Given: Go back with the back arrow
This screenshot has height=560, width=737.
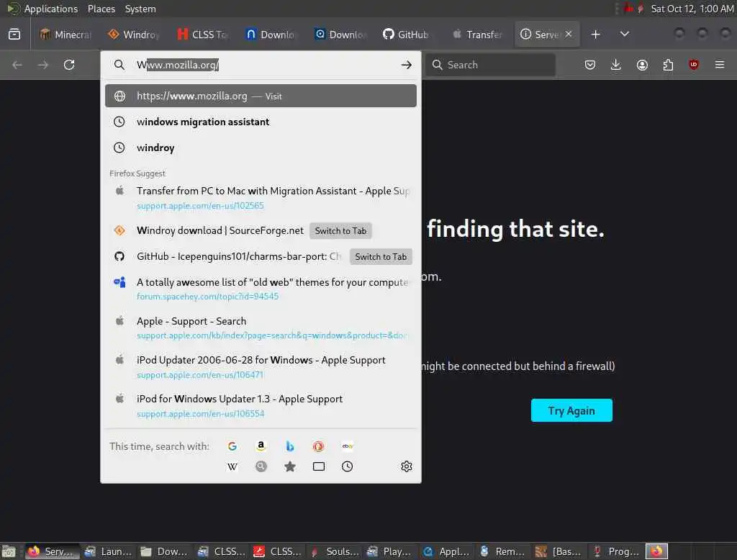Looking at the screenshot, I should 17,65.
